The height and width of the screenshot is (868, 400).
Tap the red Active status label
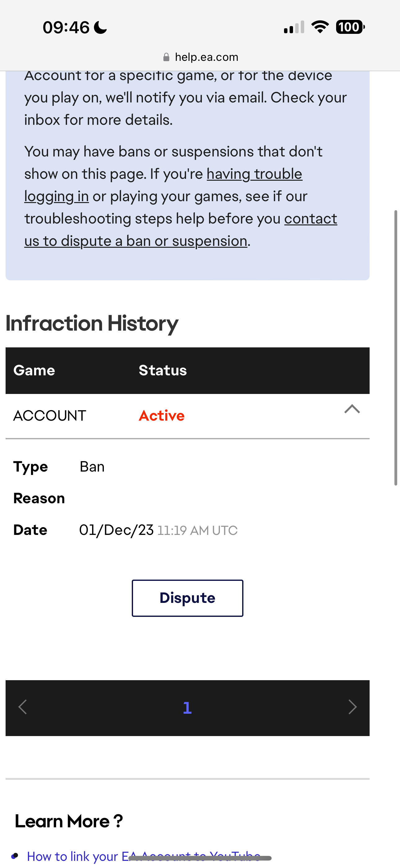tap(162, 415)
